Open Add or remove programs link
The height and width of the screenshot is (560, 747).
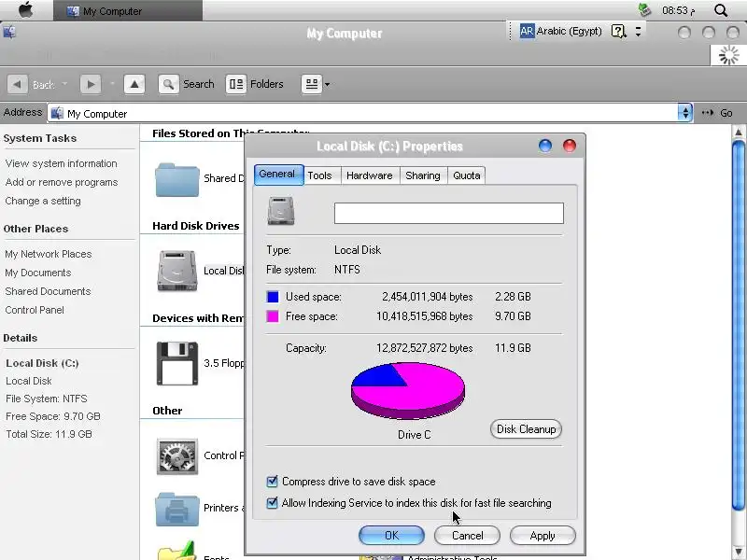point(62,182)
